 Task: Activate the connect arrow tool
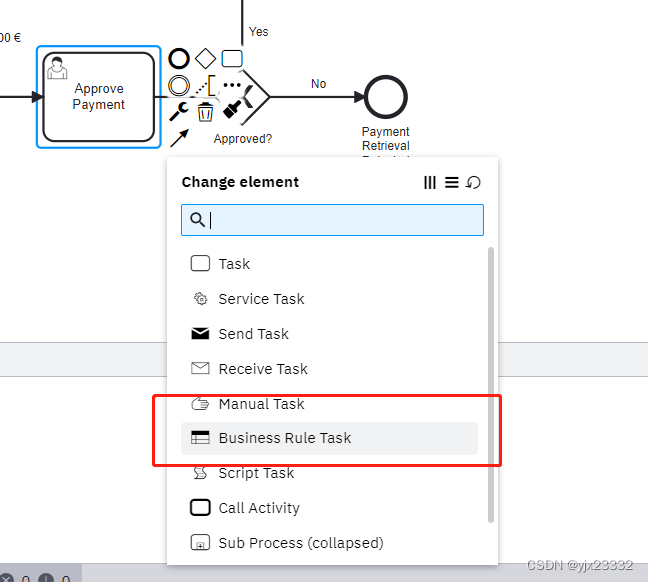[x=180, y=137]
